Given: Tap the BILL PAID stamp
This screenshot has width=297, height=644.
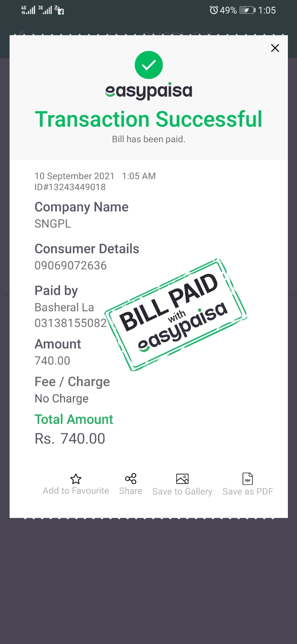Looking at the screenshot, I should pos(176,314).
